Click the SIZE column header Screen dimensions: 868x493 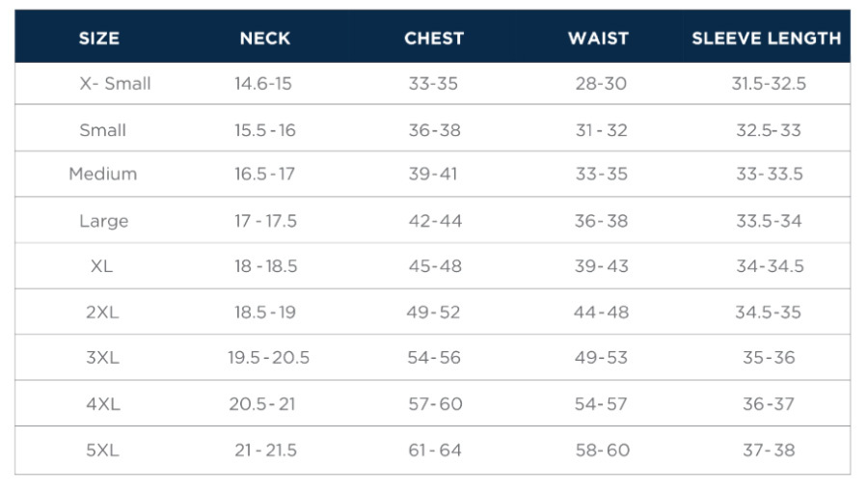(99, 39)
